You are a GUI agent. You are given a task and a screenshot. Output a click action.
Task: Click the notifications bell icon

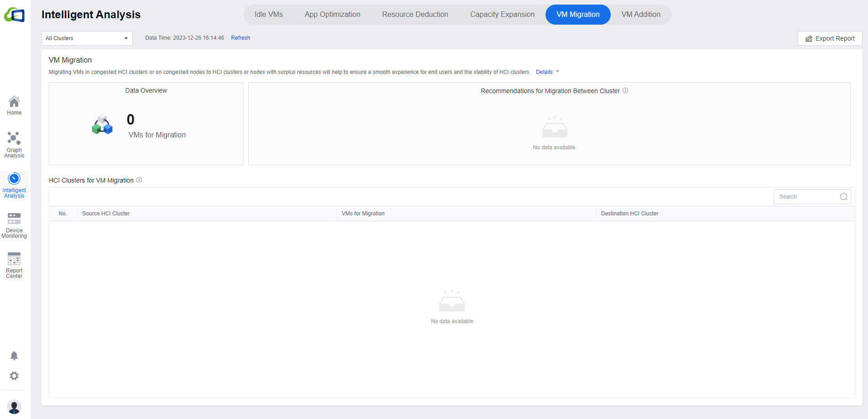[x=14, y=356]
